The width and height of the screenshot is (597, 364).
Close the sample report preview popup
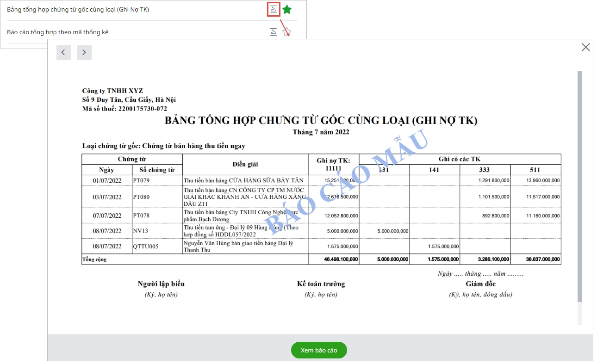(x=585, y=47)
